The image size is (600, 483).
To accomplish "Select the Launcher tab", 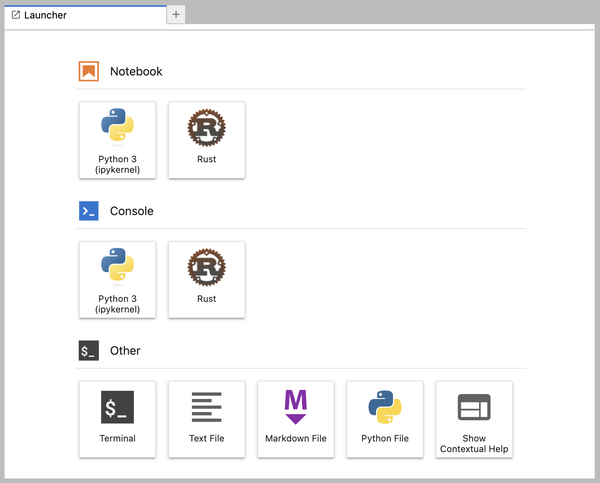I will click(x=85, y=15).
